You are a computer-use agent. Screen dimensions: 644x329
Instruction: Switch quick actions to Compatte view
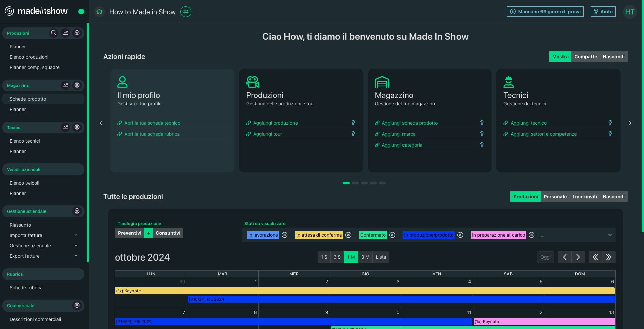(585, 57)
